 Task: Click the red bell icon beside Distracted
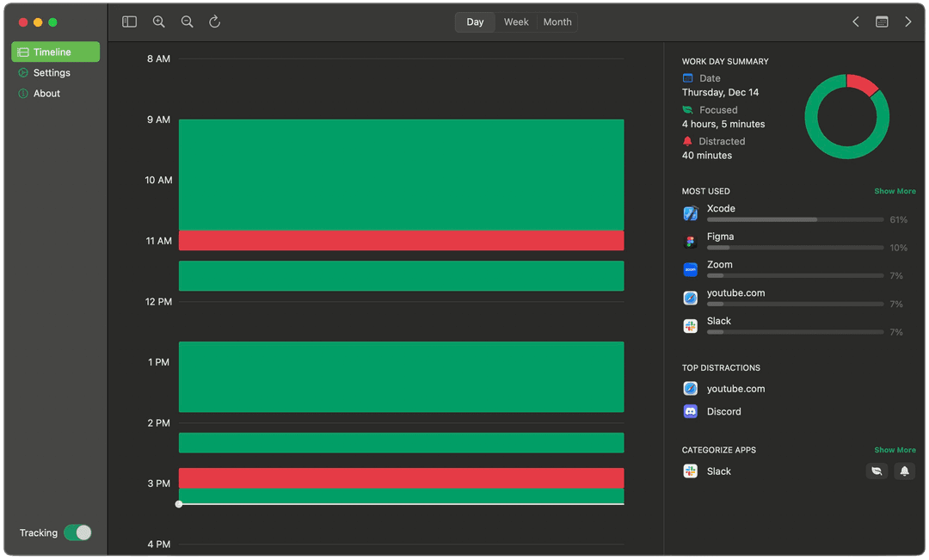(687, 141)
